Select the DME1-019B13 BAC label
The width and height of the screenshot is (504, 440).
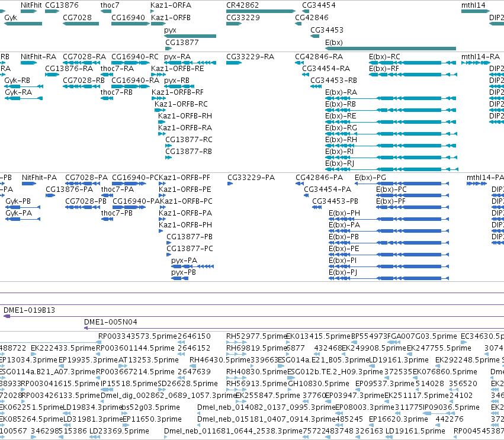click(x=29, y=310)
